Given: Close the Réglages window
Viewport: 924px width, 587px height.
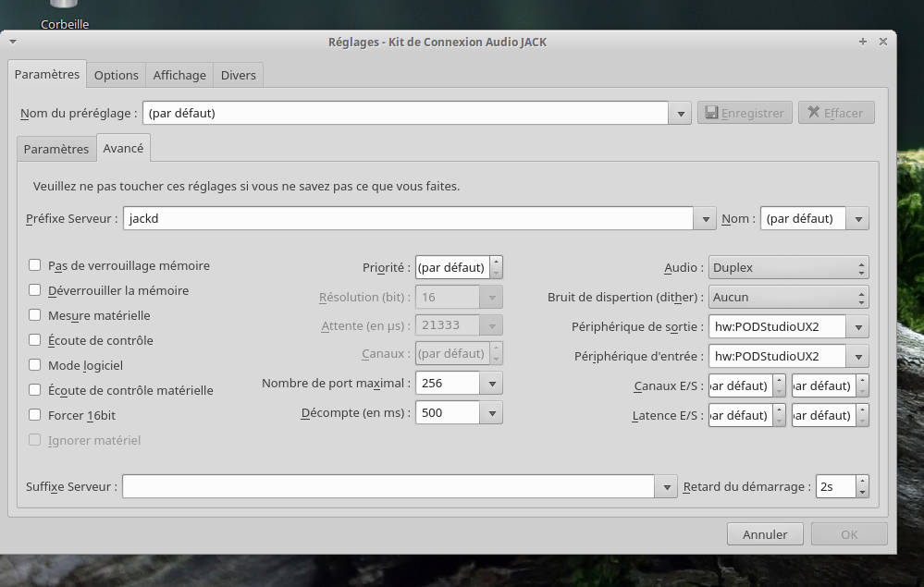Looking at the screenshot, I should 882,42.
